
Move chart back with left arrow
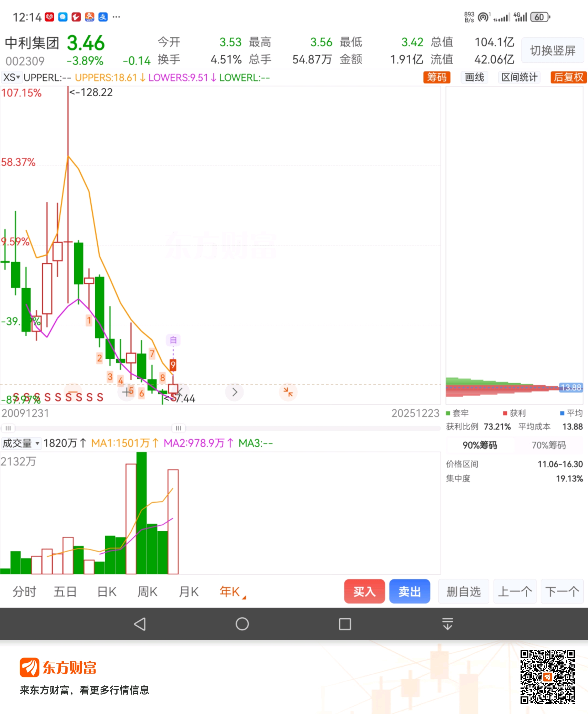pyautogui.click(x=180, y=392)
